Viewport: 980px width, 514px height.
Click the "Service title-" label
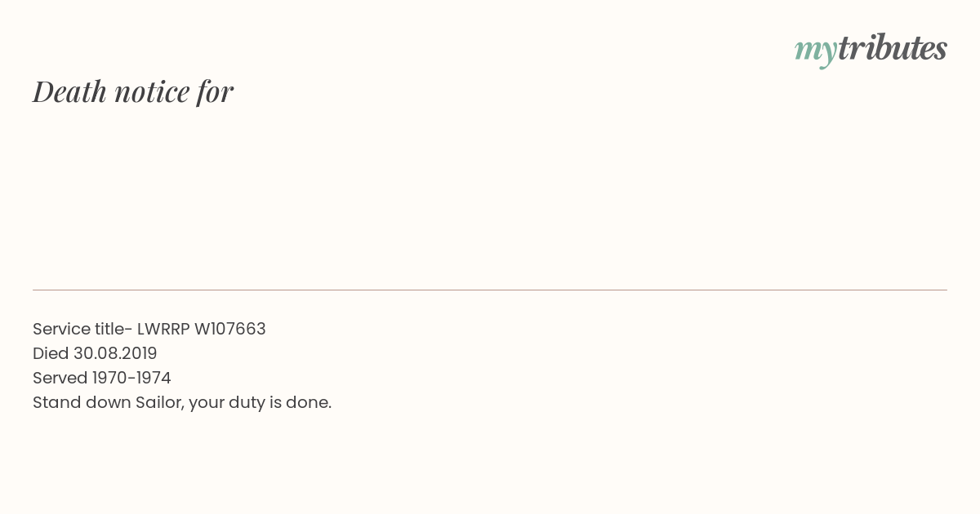(x=82, y=329)
